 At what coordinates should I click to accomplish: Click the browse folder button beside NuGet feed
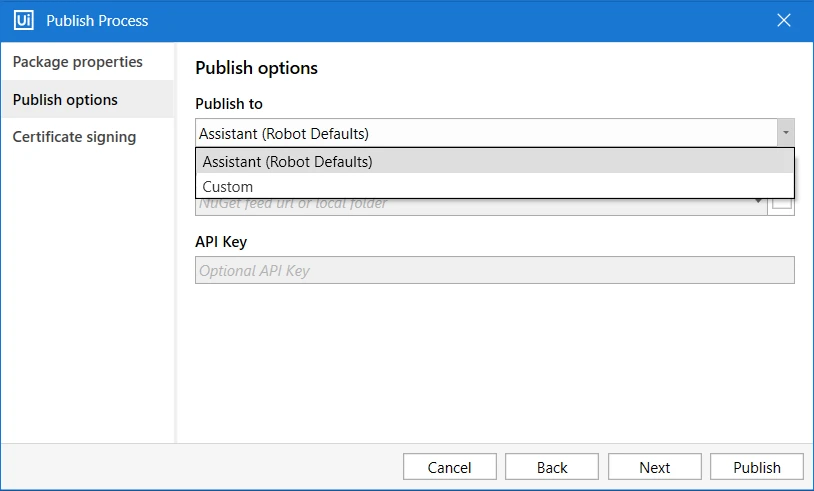tap(782, 207)
